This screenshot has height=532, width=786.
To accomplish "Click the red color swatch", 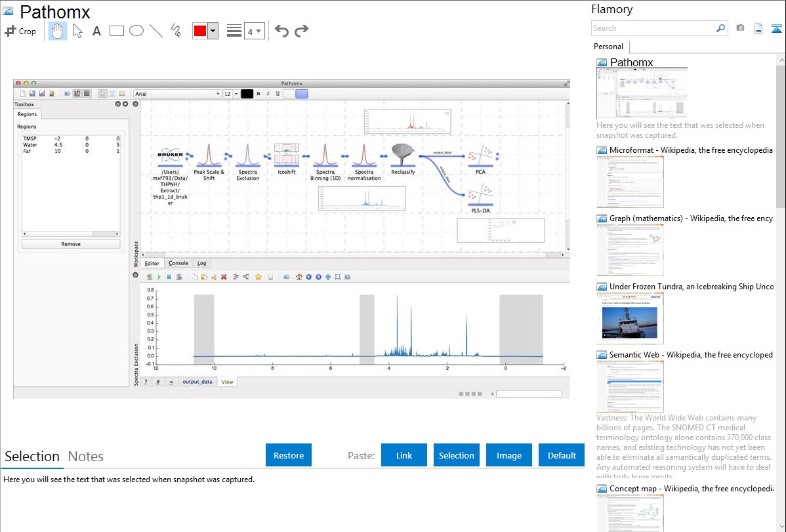I will tap(200, 31).
